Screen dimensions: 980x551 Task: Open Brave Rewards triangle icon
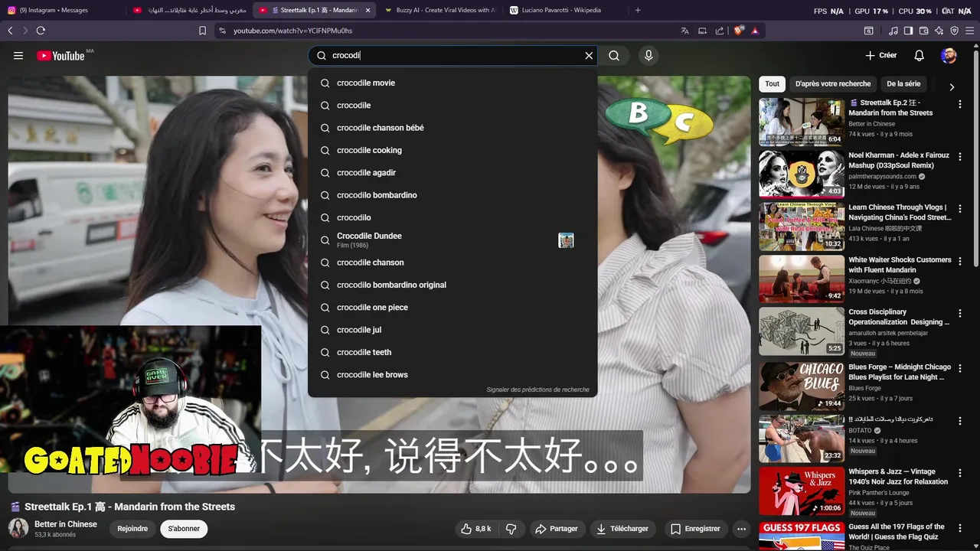point(755,31)
